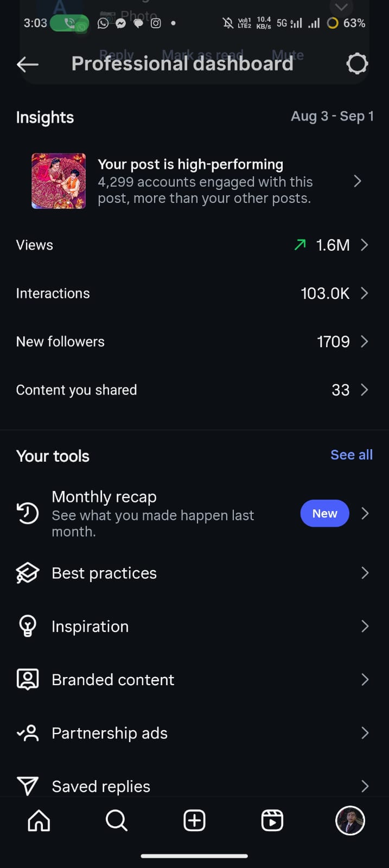Viewport: 389px width, 868px height.
Task: Tap the See all link
Action: click(352, 455)
